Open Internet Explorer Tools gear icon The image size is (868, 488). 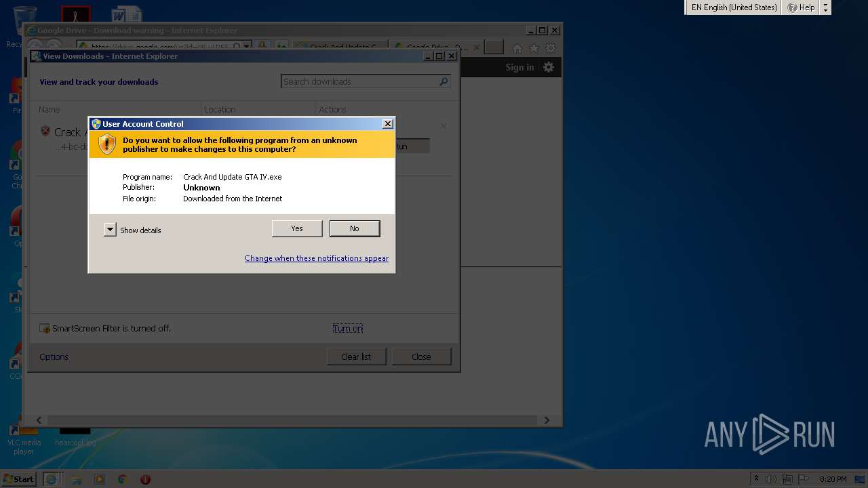[x=551, y=48]
